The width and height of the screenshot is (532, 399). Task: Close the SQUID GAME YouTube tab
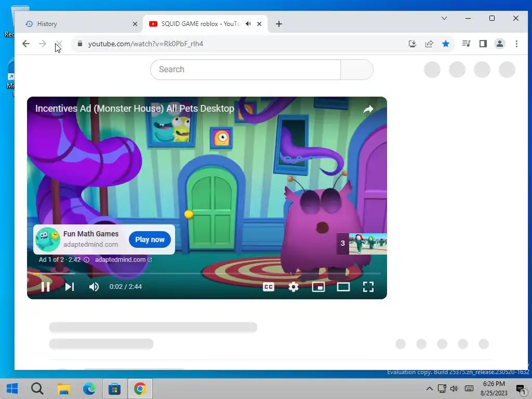(259, 24)
